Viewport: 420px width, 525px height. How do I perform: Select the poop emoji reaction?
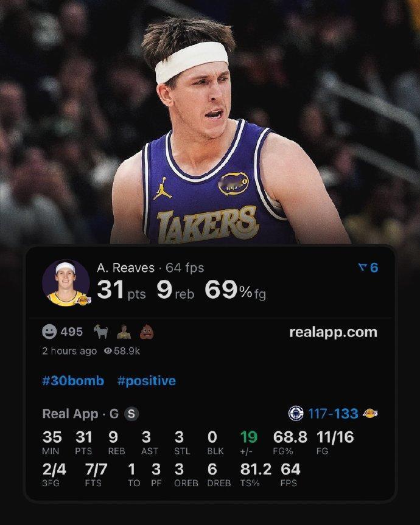(147, 332)
